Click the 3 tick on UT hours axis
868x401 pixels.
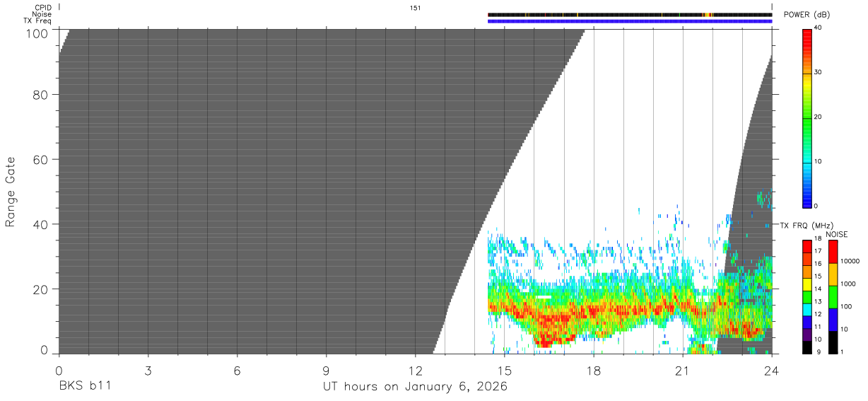148,371
